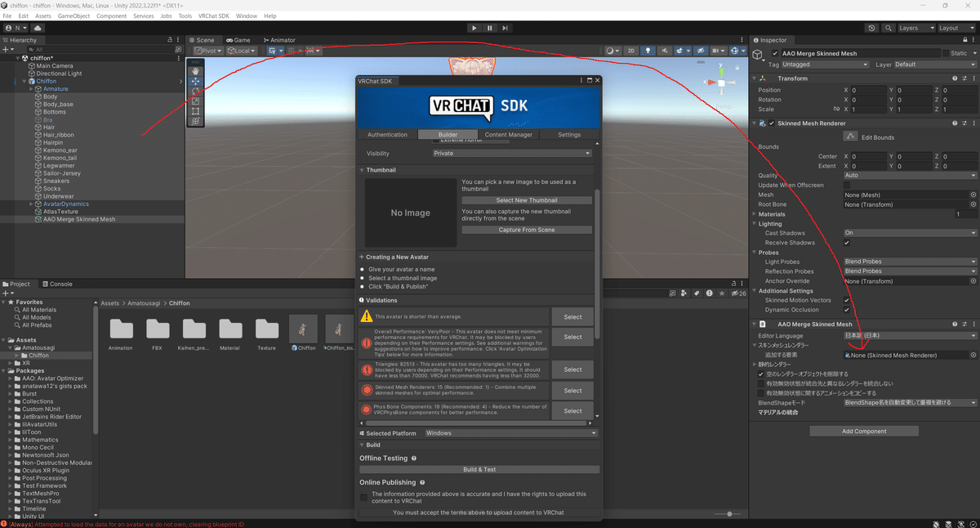The image size is (980, 528).
Task: Open Editor Language dropdown
Action: click(x=910, y=336)
